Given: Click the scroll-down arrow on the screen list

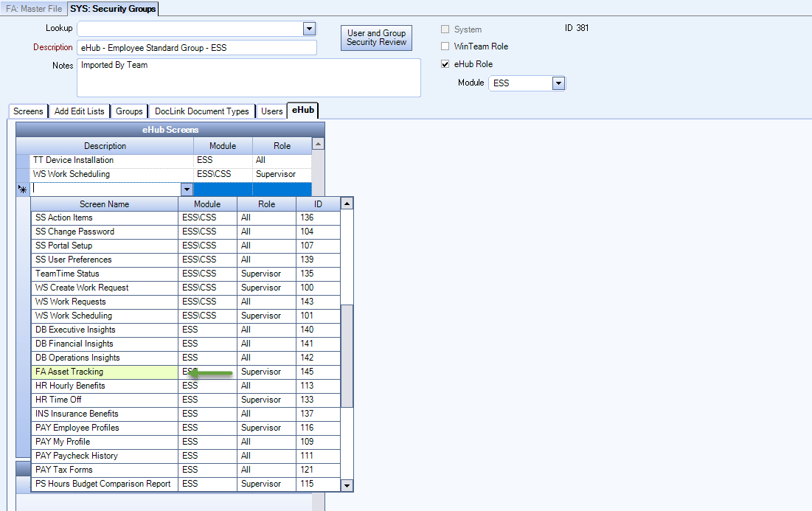Looking at the screenshot, I should [347, 486].
